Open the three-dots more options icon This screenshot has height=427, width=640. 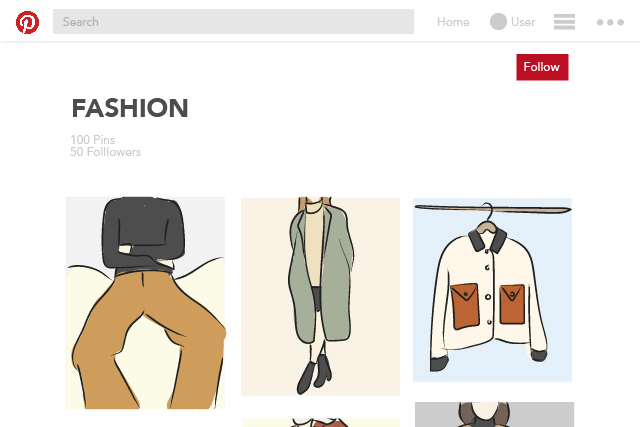610,22
